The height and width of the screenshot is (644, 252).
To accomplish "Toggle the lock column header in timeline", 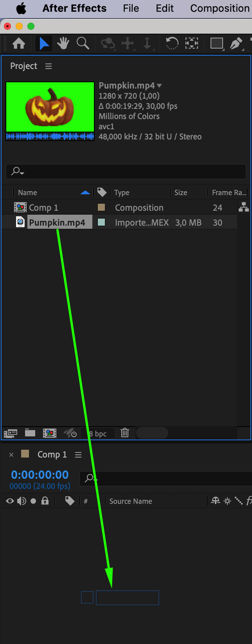I will point(45,501).
